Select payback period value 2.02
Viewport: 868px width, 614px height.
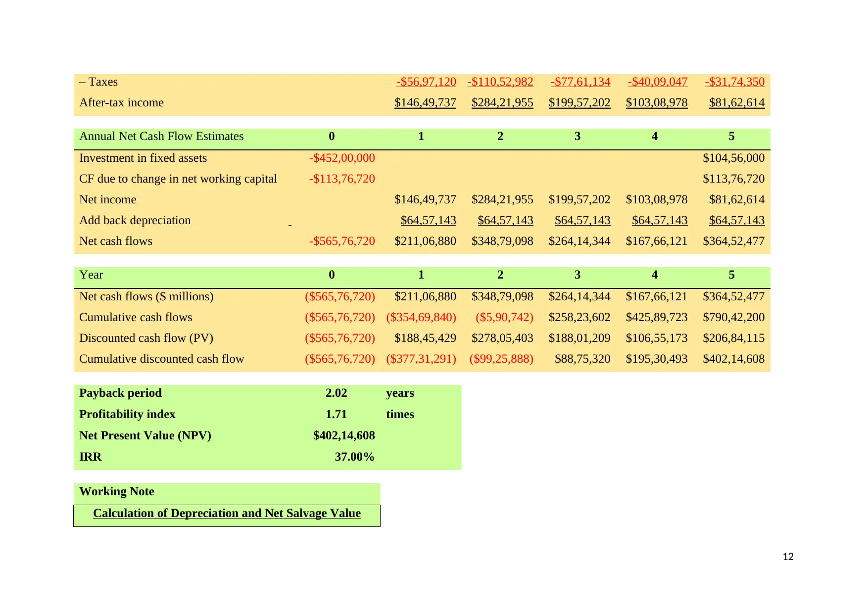click(x=337, y=393)
